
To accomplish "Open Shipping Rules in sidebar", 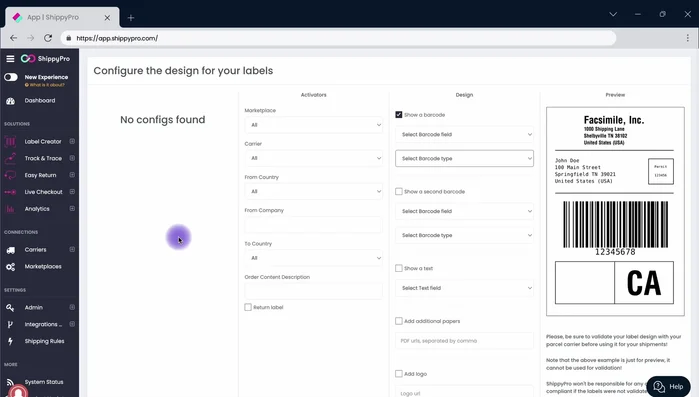I will [x=44, y=341].
